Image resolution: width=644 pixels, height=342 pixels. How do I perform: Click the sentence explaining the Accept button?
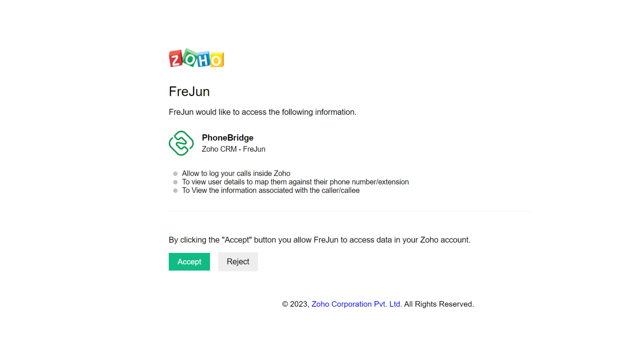click(319, 240)
